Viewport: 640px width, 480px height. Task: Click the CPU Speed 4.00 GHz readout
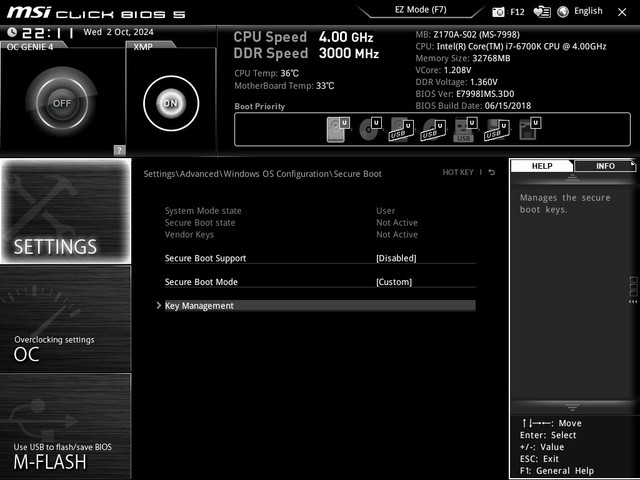[303, 37]
